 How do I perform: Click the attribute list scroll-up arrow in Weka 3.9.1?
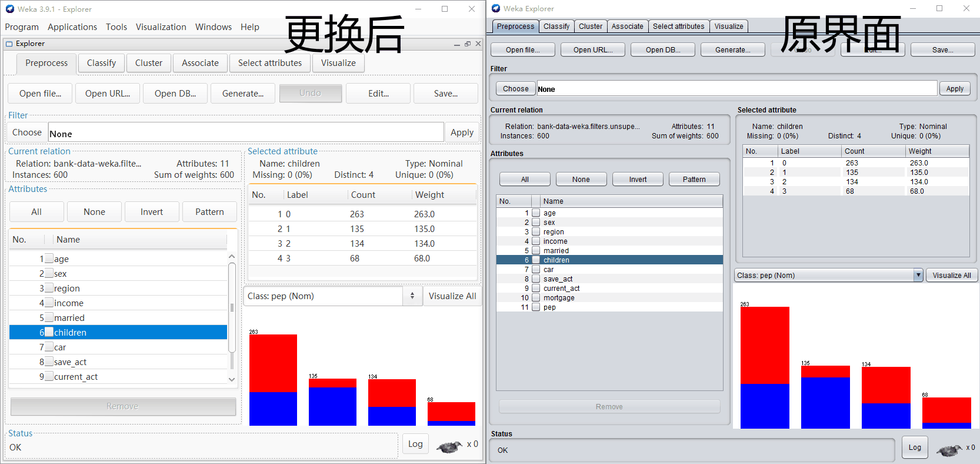[232, 257]
